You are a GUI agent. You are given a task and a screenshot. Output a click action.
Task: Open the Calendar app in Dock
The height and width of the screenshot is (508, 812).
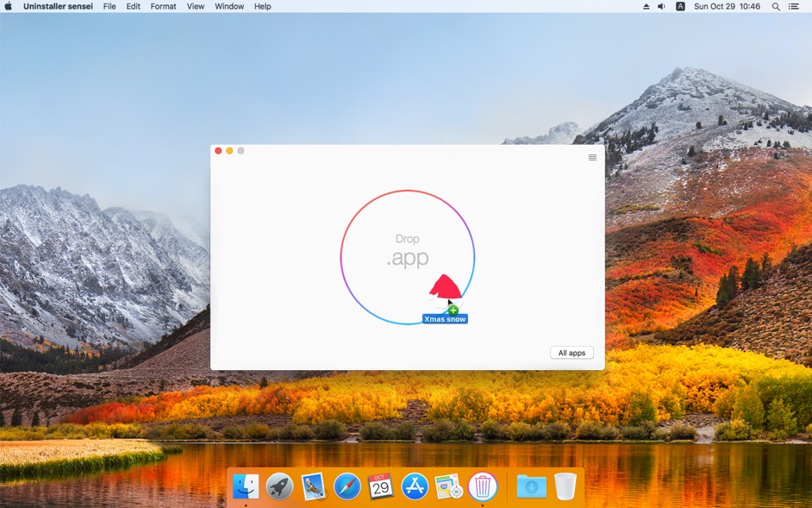[380, 486]
